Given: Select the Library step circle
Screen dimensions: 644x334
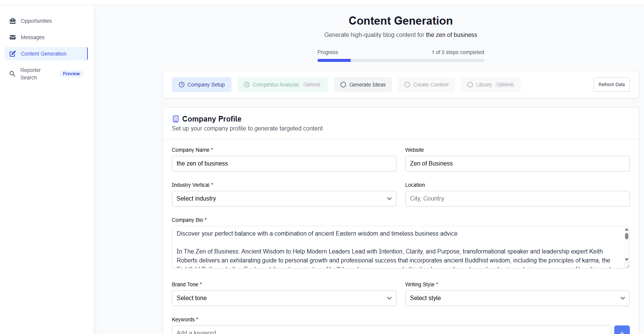Looking at the screenshot, I should (470, 85).
